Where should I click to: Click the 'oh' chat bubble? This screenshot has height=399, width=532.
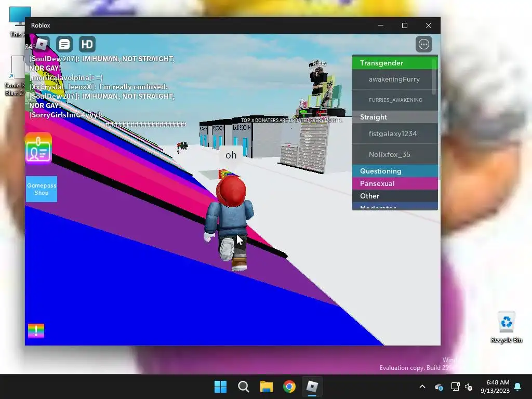coord(231,155)
